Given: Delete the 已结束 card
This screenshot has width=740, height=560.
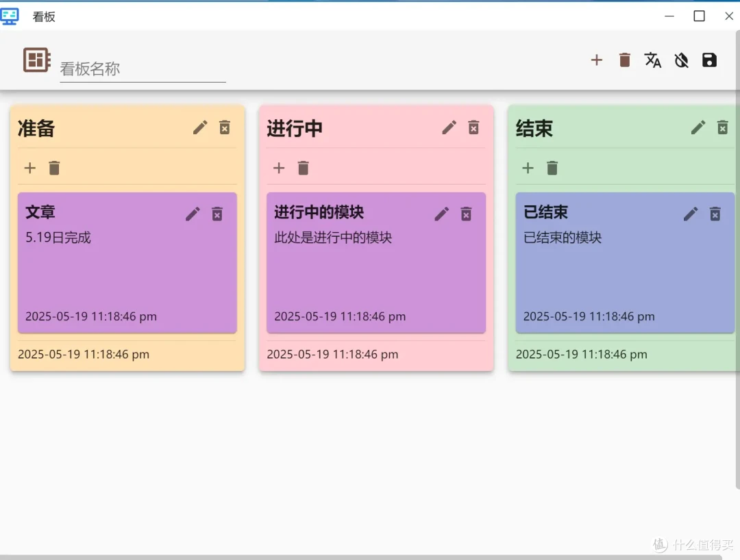Looking at the screenshot, I should (715, 214).
